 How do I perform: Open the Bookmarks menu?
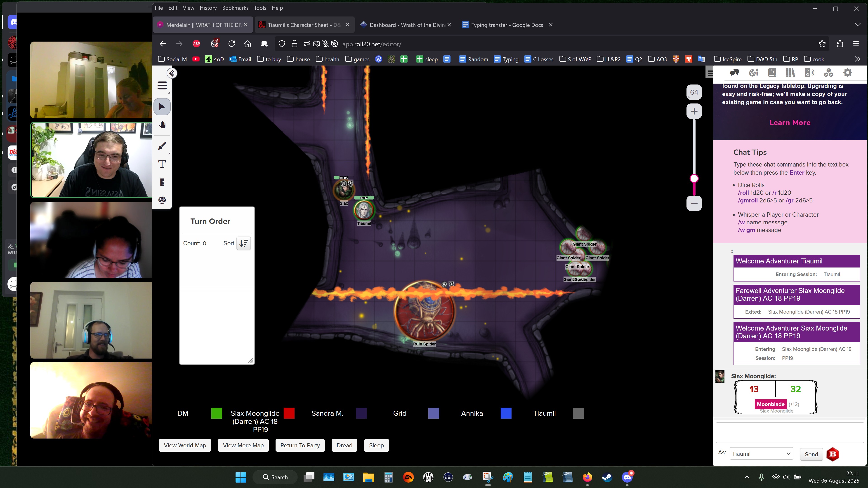coord(235,8)
